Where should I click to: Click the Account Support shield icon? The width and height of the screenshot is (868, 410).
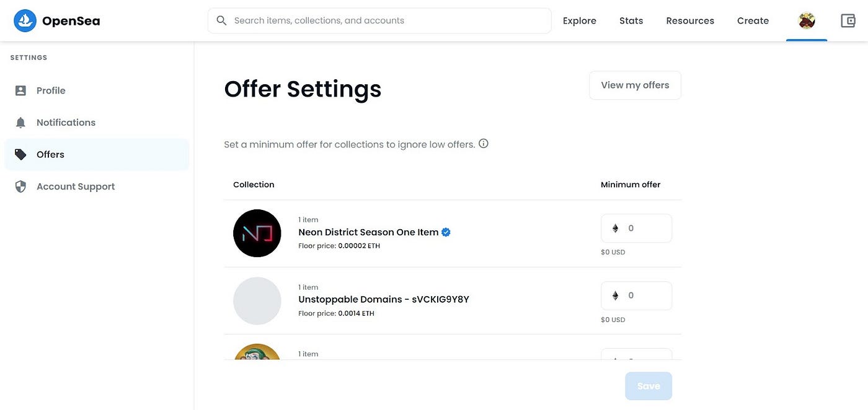[x=20, y=186]
